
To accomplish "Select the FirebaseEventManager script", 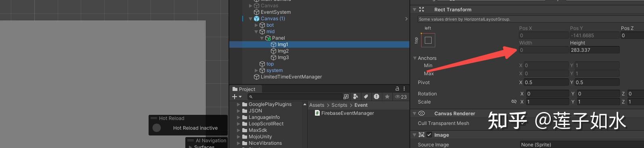I will (348, 113).
